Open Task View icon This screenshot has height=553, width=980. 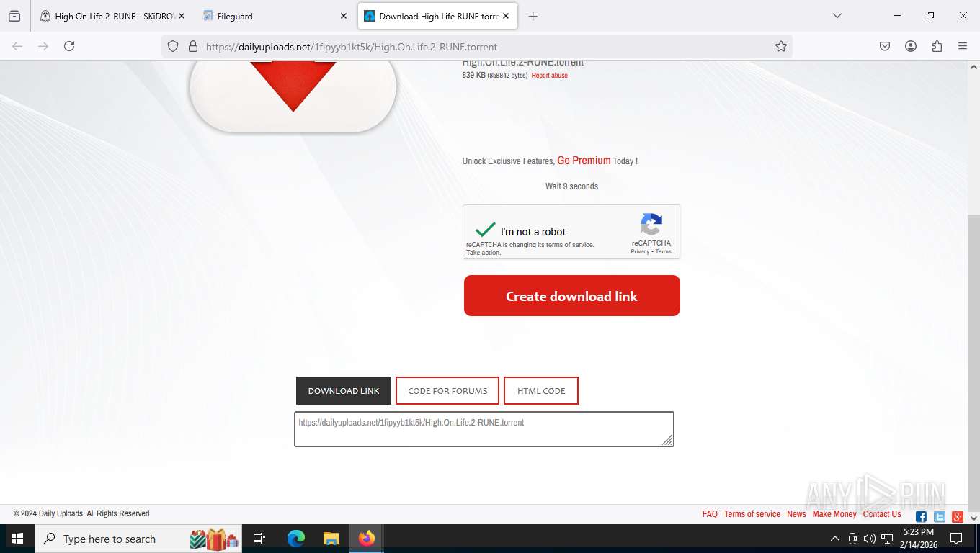coord(259,539)
